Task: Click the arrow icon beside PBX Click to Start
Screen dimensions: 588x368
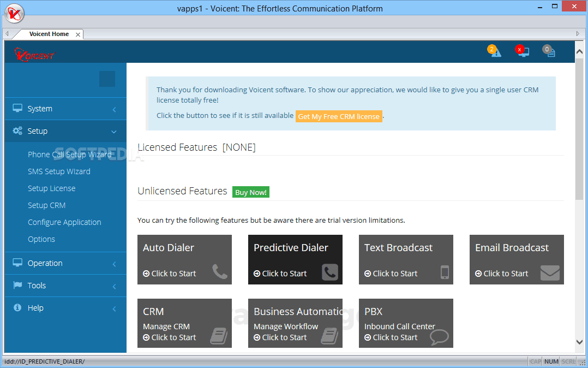Action: click(x=368, y=337)
